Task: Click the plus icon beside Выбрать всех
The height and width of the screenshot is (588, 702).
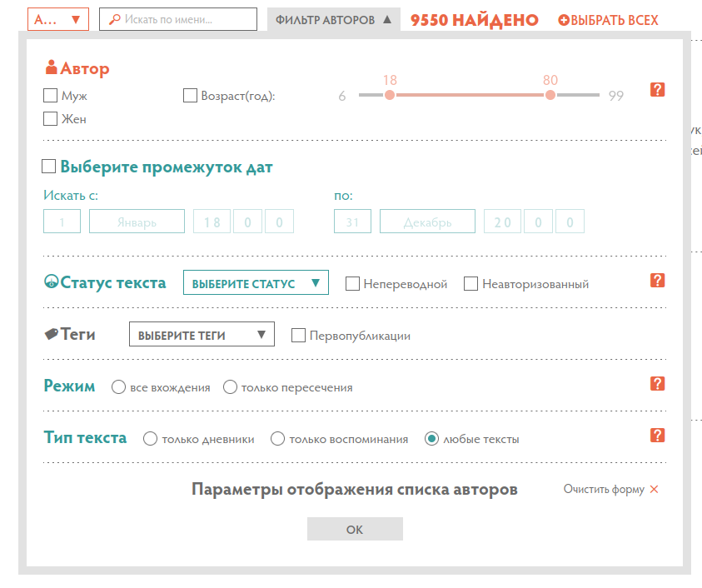Action: point(563,20)
